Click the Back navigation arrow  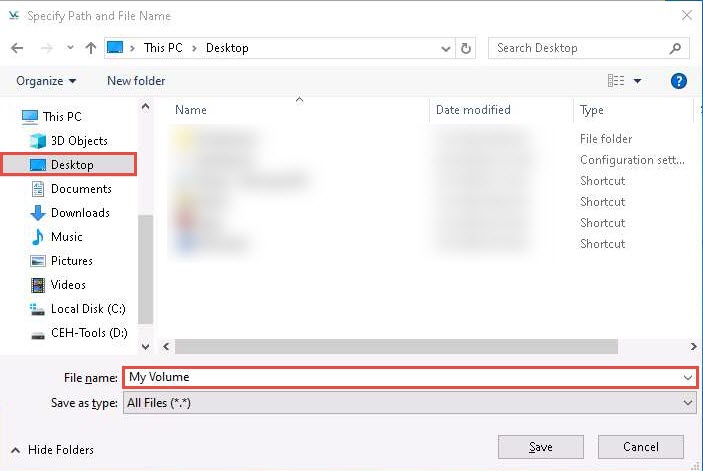(17, 48)
